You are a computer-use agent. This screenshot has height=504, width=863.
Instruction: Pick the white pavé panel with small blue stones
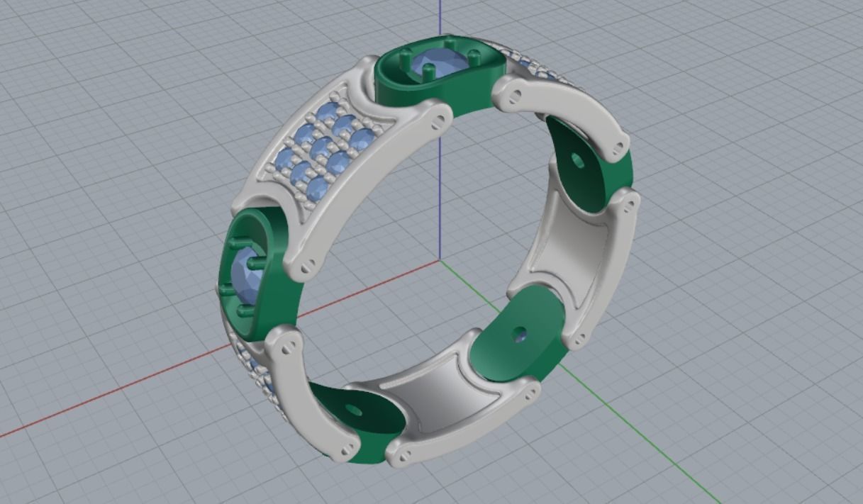(323, 150)
